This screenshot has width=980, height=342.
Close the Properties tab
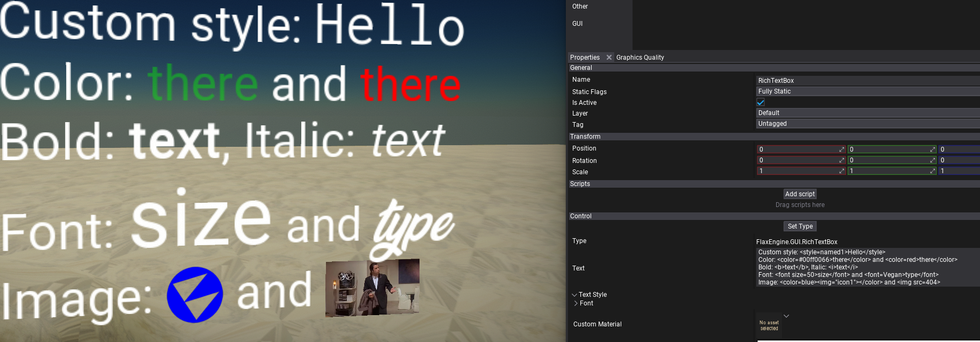tap(609, 58)
